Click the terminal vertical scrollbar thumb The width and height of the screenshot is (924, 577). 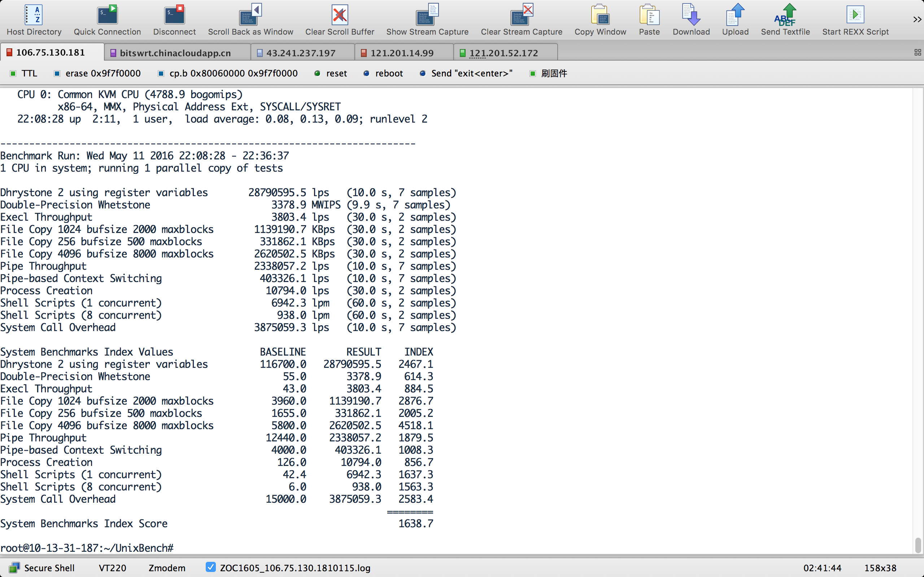click(918, 545)
